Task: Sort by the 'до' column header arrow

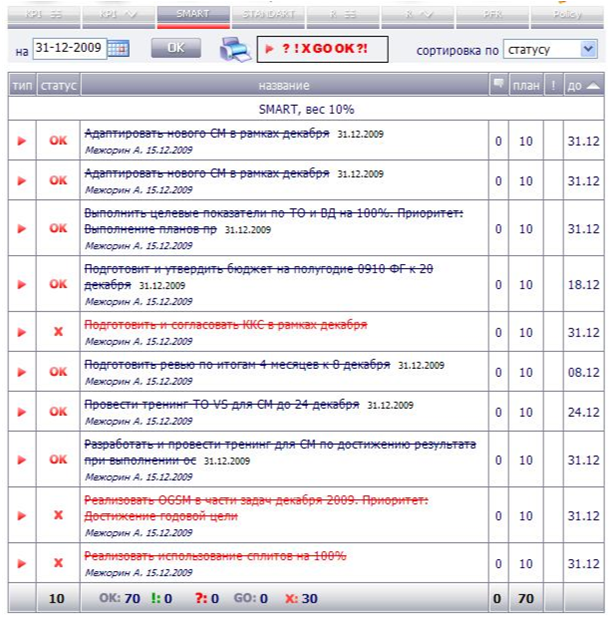Action: tap(593, 85)
